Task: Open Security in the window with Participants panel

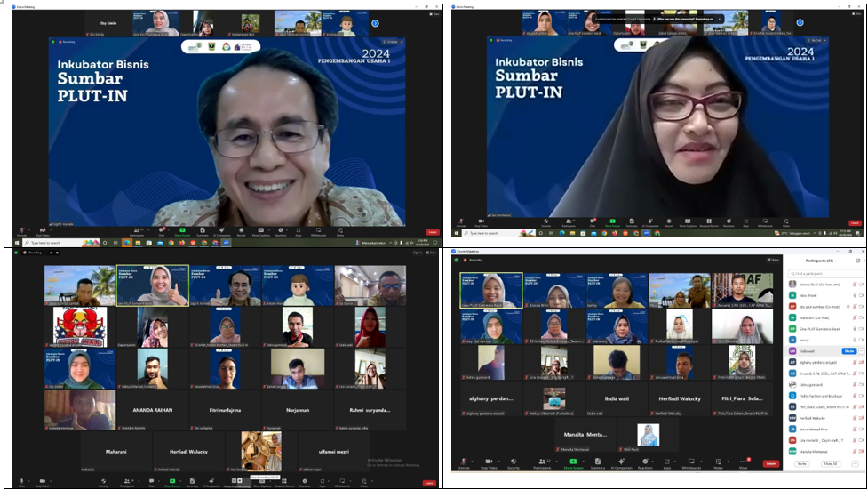Action: point(514,463)
